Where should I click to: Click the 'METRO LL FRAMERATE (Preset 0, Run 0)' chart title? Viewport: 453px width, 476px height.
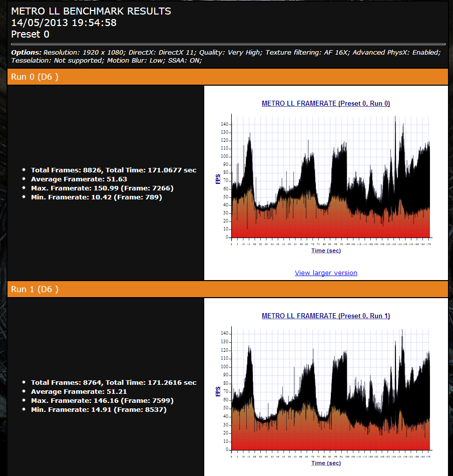click(x=326, y=104)
